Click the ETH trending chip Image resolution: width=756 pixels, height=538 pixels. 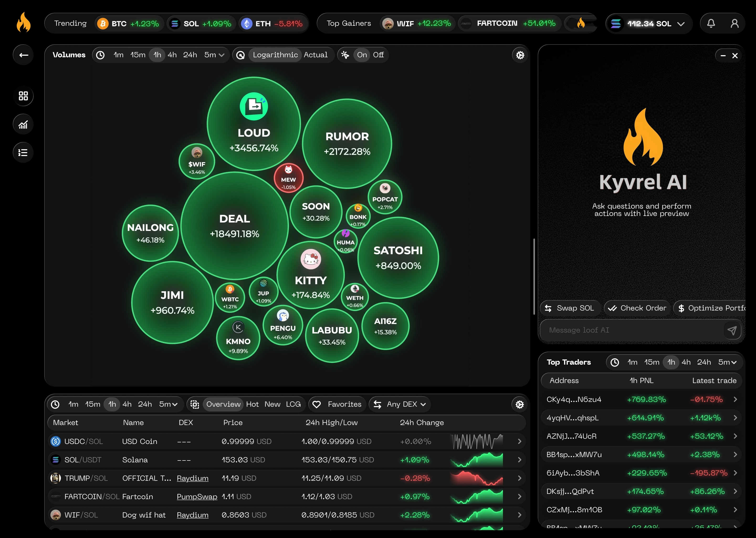pyautogui.click(x=274, y=24)
